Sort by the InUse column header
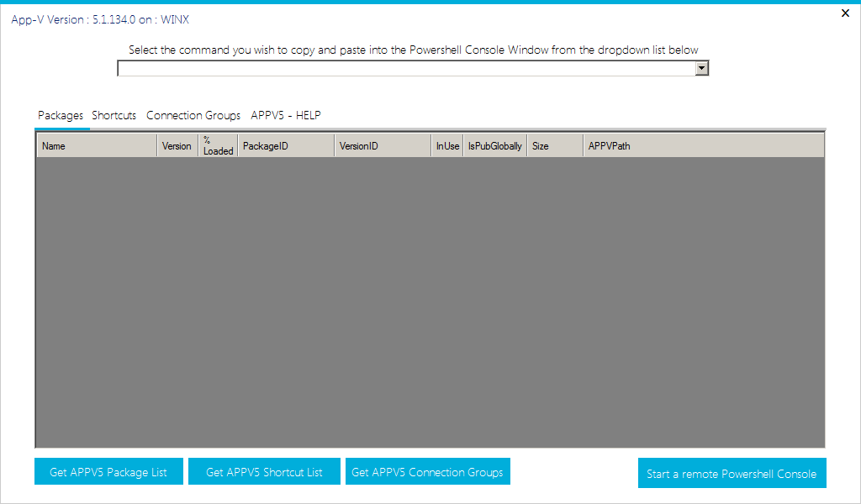The image size is (861, 504). tap(447, 146)
